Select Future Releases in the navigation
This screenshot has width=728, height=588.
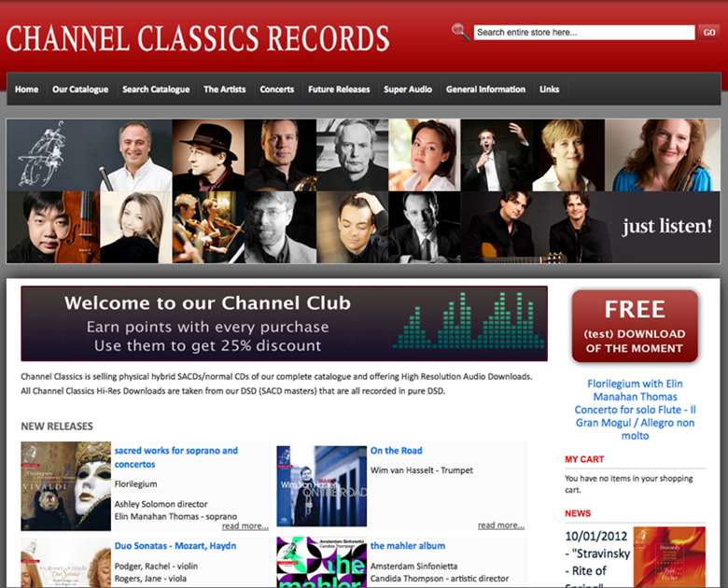click(x=339, y=90)
